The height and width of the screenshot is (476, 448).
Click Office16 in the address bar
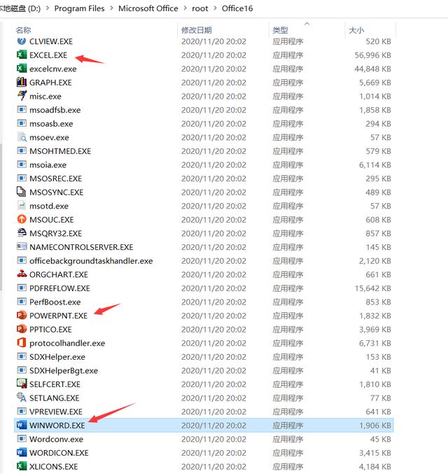237,8
